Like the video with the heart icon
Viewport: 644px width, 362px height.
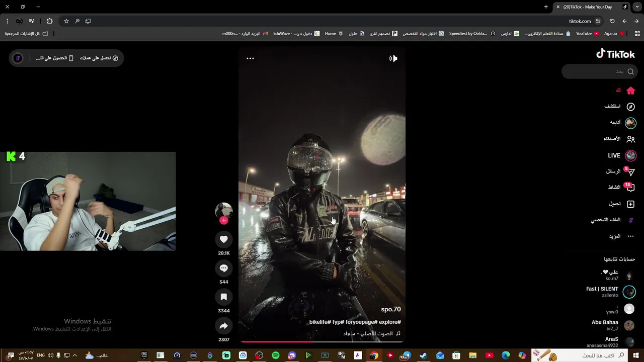click(224, 239)
